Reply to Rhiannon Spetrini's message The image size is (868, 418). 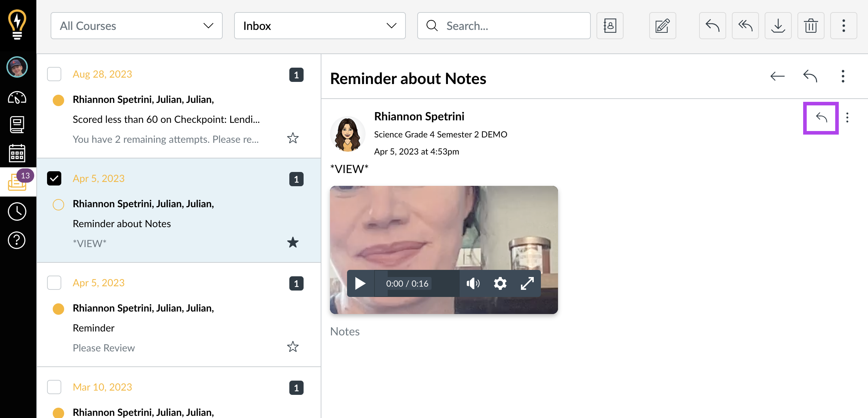point(821,117)
